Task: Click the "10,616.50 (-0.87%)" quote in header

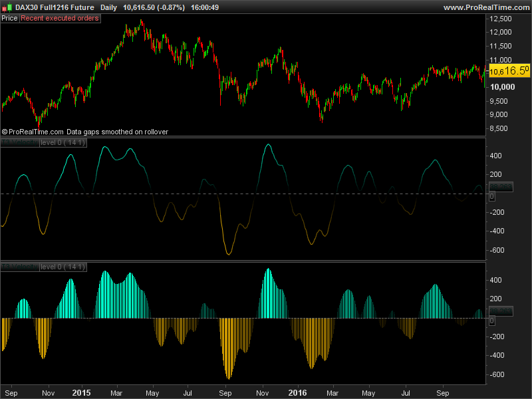Action: pos(154,7)
